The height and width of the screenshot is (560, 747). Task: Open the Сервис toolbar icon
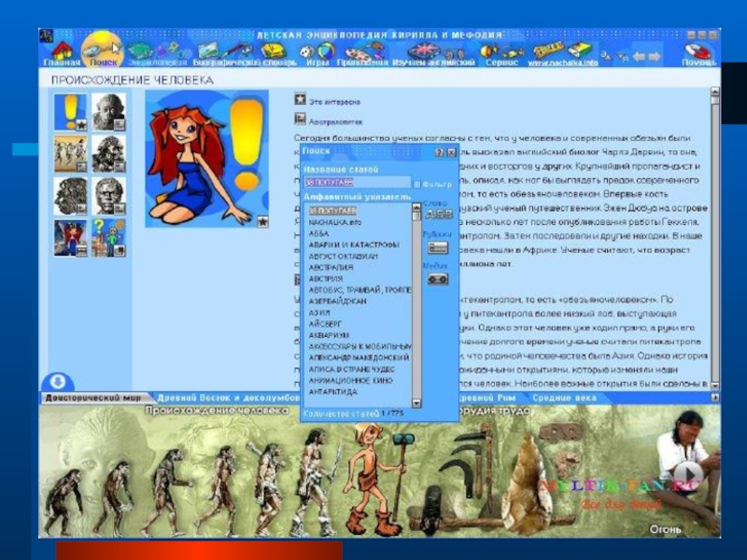(501, 54)
